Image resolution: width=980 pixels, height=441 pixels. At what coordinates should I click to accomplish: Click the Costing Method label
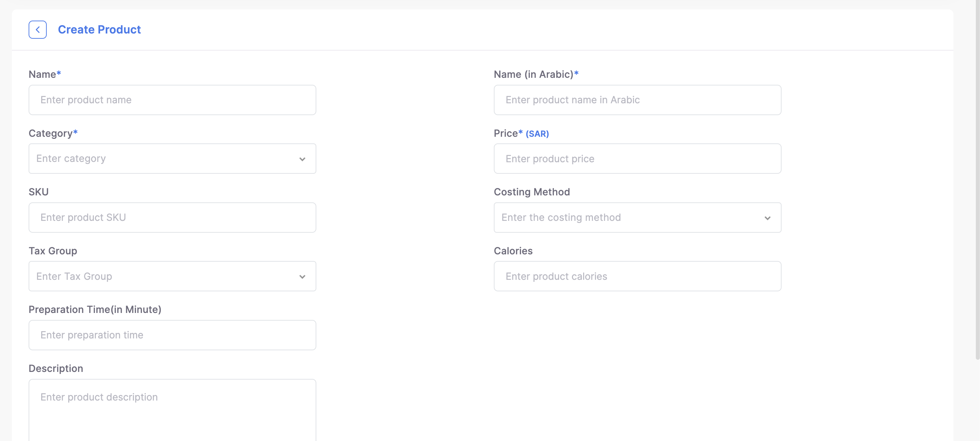(x=532, y=192)
